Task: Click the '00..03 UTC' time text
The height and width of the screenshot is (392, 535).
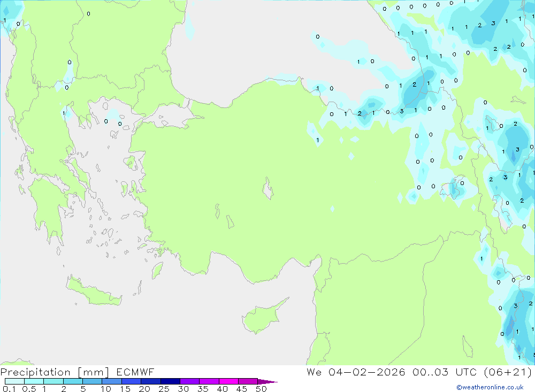Action: [x=444, y=372]
